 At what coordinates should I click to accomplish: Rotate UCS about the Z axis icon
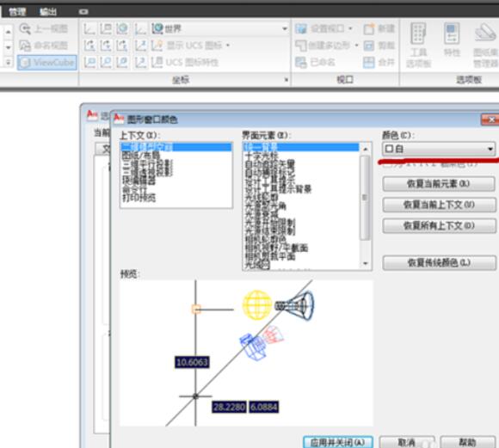(x=122, y=46)
